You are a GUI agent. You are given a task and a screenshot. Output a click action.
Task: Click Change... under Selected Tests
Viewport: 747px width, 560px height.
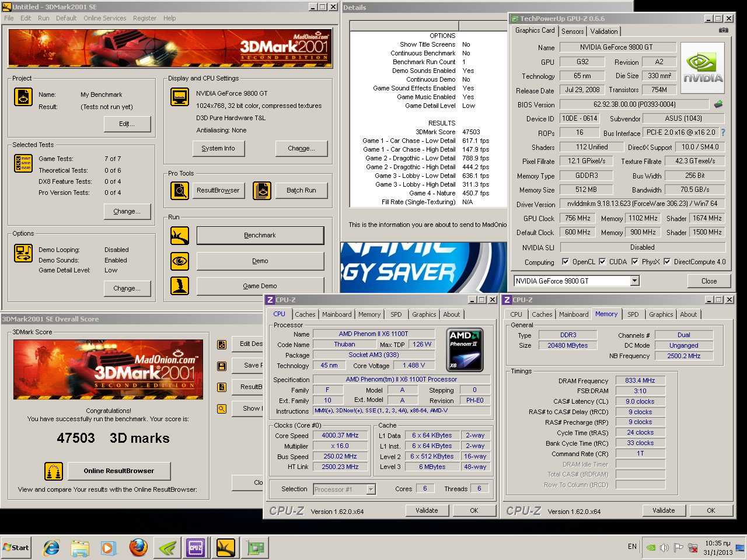coord(127,211)
